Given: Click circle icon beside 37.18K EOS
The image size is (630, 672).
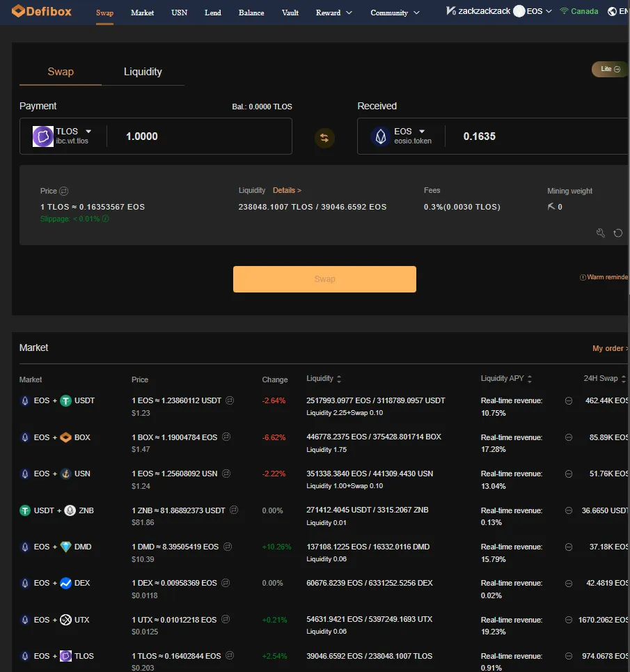Looking at the screenshot, I should pyautogui.click(x=569, y=547).
